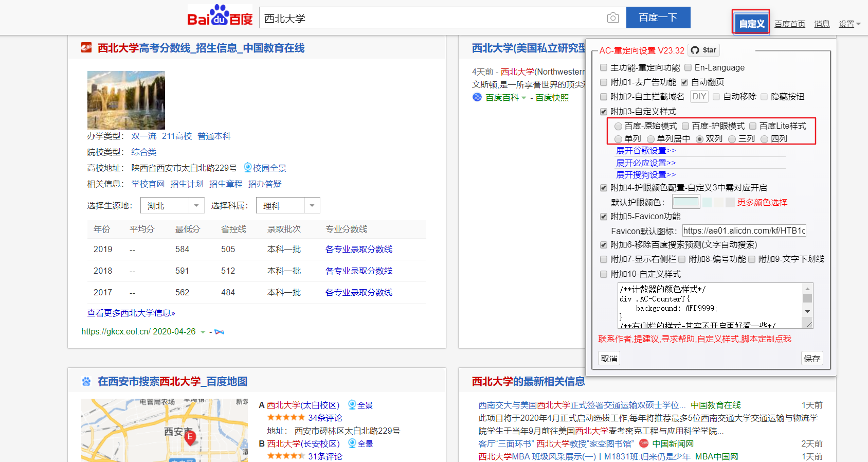The height and width of the screenshot is (462, 868).
Task: Uncheck 附加5-Favicon功能 checkbox
Action: [604, 217]
